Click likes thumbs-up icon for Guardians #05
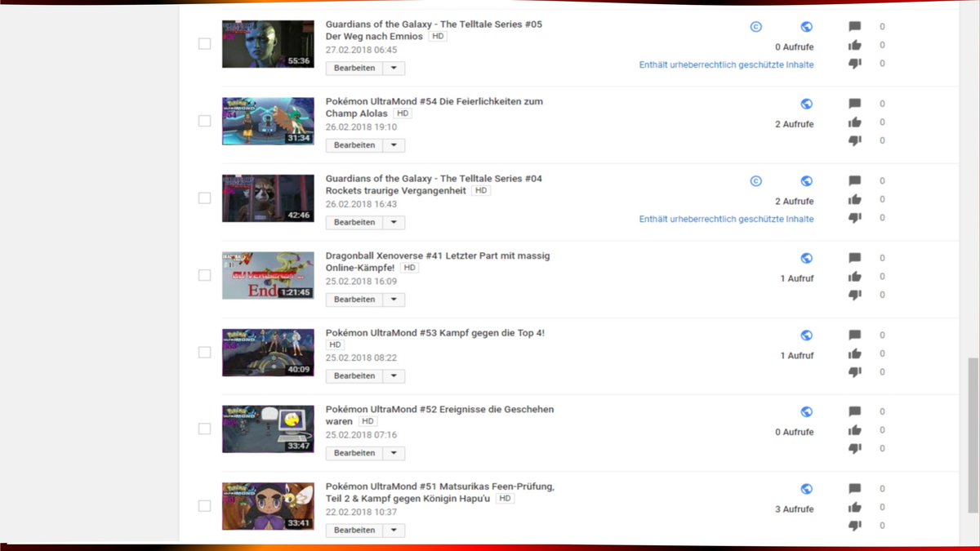 pyautogui.click(x=855, y=45)
